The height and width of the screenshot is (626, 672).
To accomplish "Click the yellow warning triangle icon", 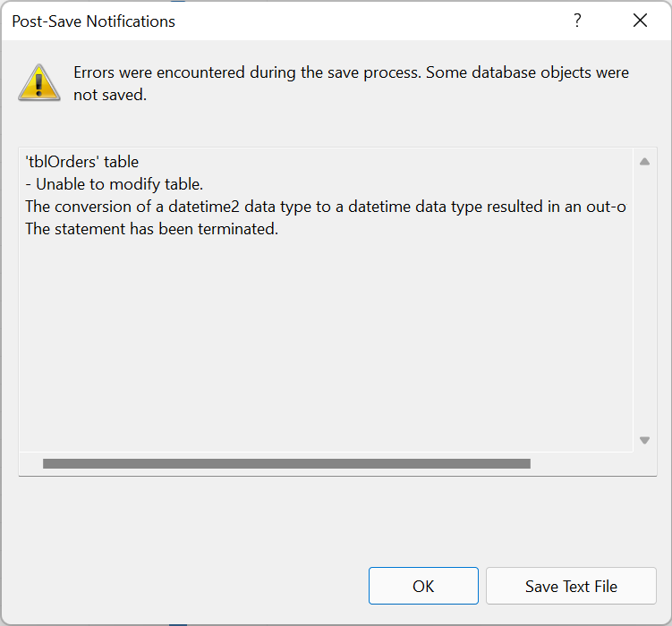I will point(39,82).
